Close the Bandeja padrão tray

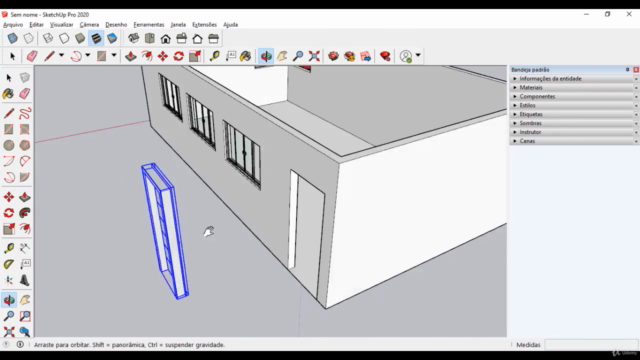[x=636, y=70]
